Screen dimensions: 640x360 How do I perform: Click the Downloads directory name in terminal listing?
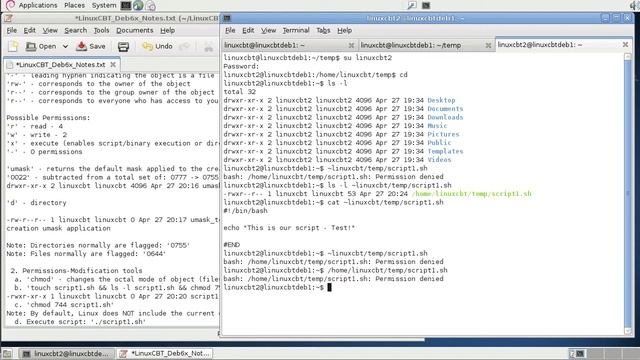pos(445,118)
